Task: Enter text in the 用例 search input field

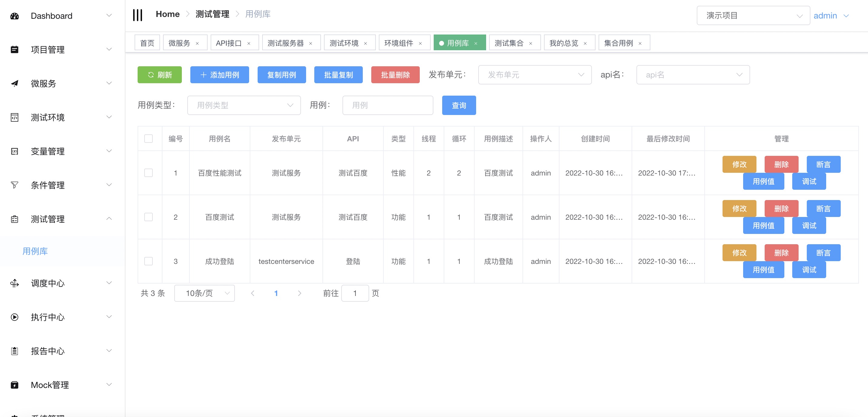Action: [388, 105]
